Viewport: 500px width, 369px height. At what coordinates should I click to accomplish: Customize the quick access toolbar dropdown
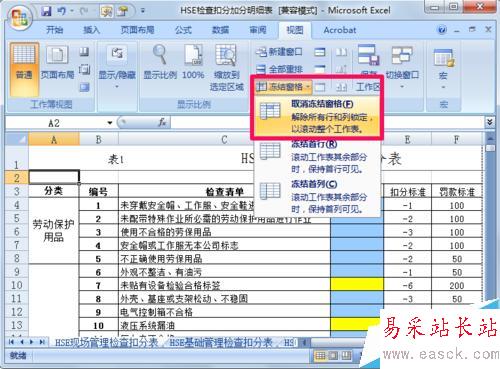pyautogui.click(x=143, y=11)
